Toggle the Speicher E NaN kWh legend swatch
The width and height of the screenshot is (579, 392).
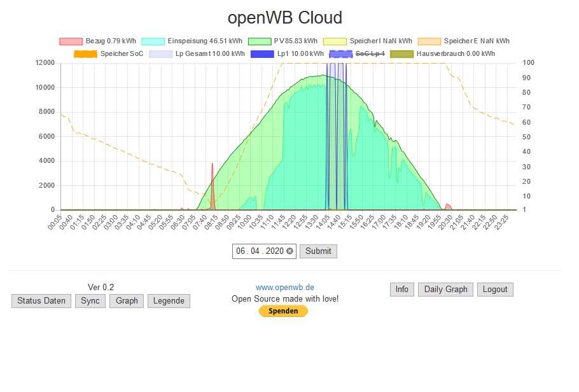point(429,41)
